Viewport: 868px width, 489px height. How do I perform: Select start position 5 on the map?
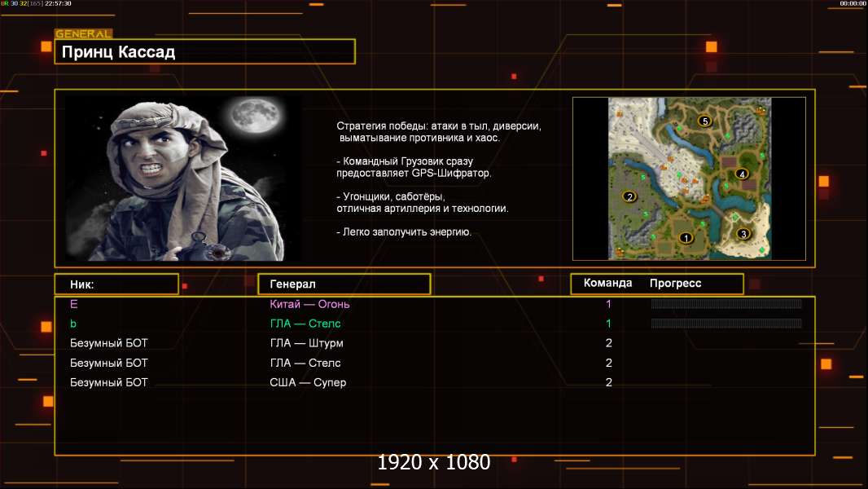pos(705,121)
